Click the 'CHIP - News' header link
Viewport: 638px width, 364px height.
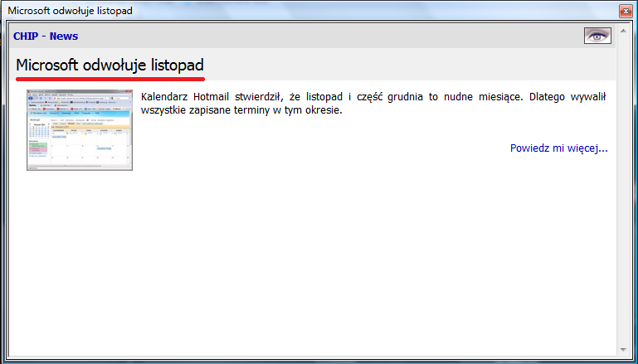(46, 36)
